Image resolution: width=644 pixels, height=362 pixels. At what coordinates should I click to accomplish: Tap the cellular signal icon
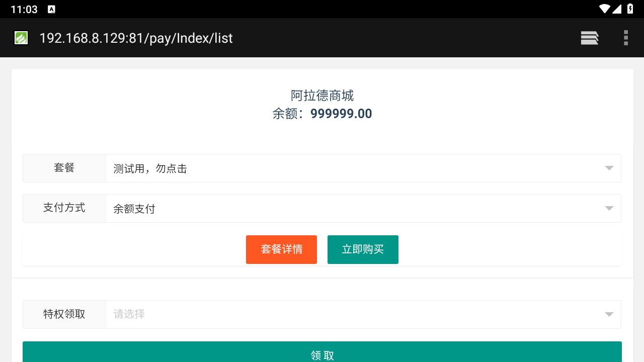(x=617, y=9)
